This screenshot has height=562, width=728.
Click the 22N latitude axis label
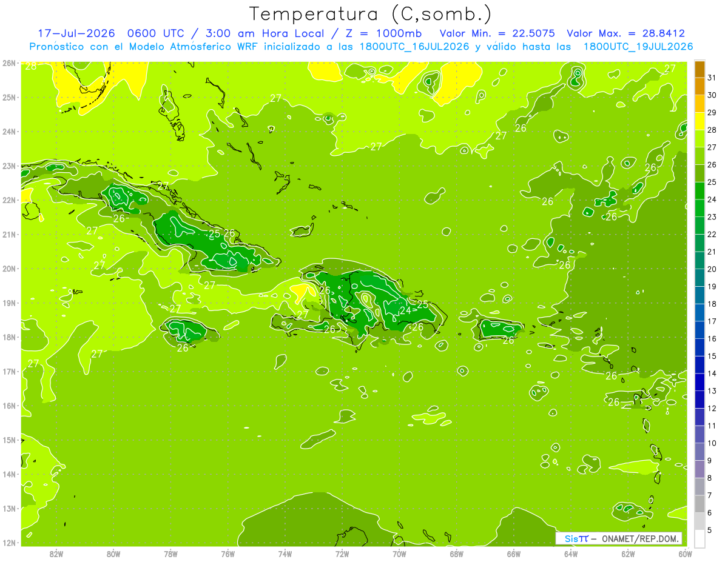pos(8,200)
